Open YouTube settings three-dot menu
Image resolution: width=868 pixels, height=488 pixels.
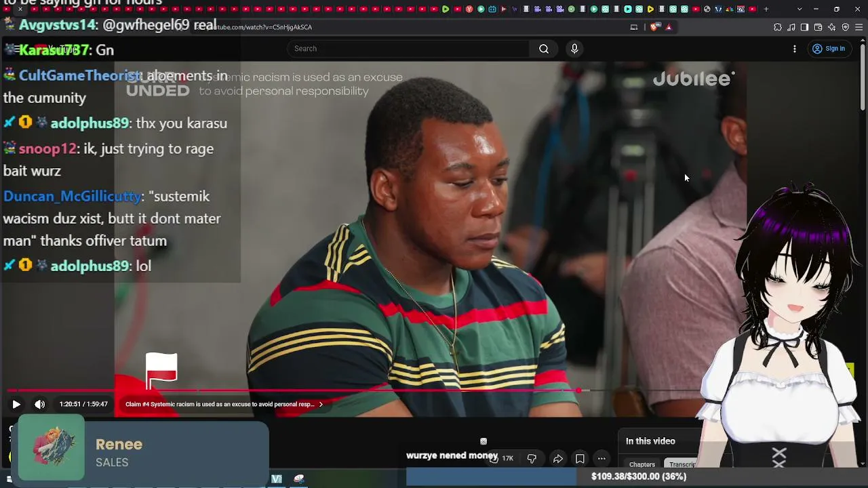(795, 49)
